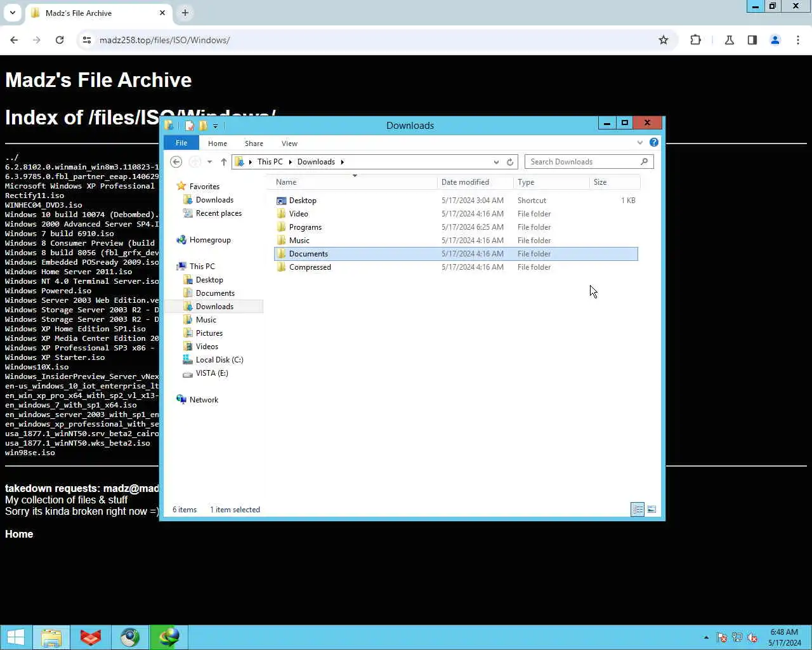Open the Windows Start button
Image resolution: width=812 pixels, height=650 pixels.
click(x=15, y=637)
